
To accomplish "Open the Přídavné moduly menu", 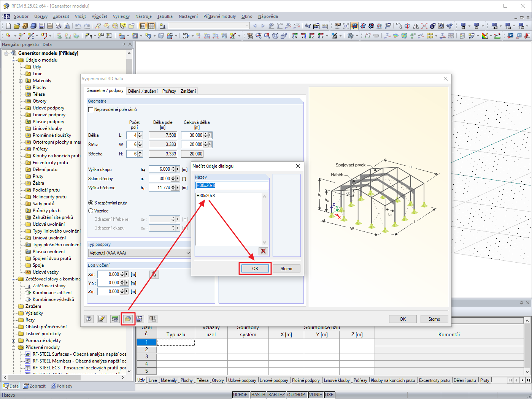I will pos(219,16).
